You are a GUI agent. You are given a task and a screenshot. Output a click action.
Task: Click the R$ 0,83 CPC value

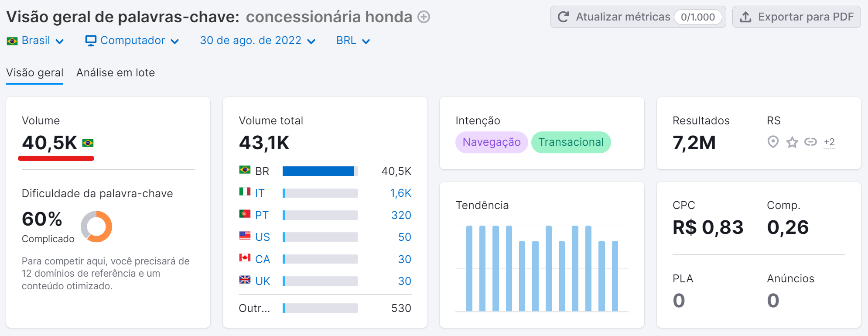(x=708, y=227)
